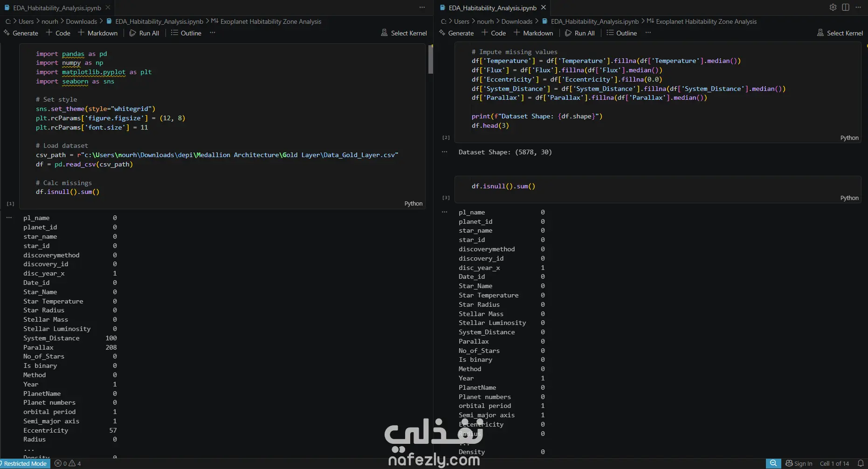
Task: Run All cells in left editor
Action: click(x=144, y=33)
